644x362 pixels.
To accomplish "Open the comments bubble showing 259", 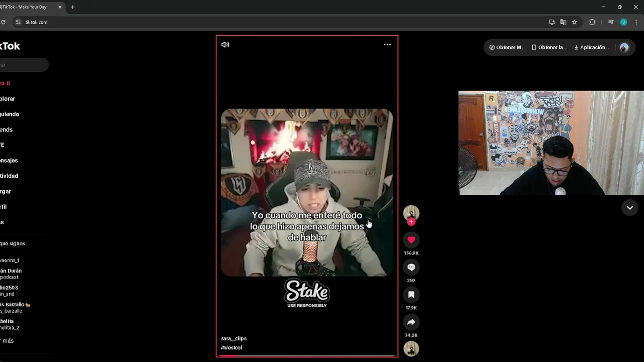I will coord(411,267).
